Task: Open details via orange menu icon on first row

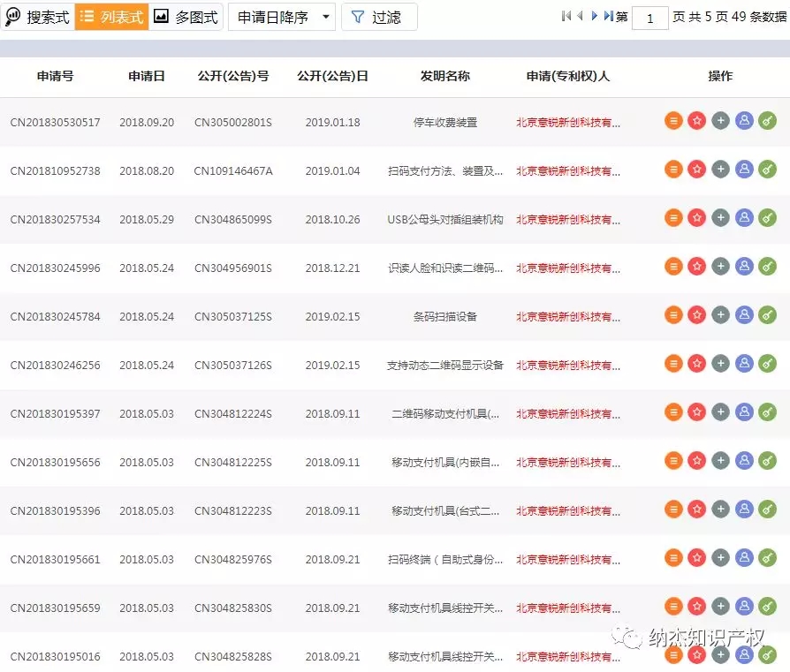Action: click(673, 121)
